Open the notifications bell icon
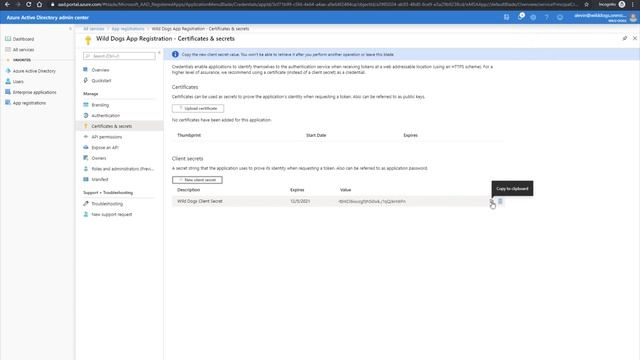This screenshot has width=640, height=360. pyautogui.click(x=520, y=17)
